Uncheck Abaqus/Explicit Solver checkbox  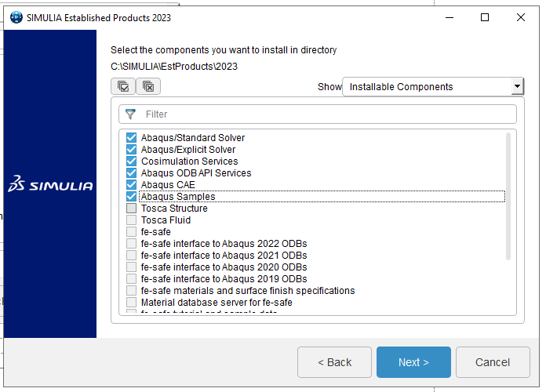pos(131,149)
